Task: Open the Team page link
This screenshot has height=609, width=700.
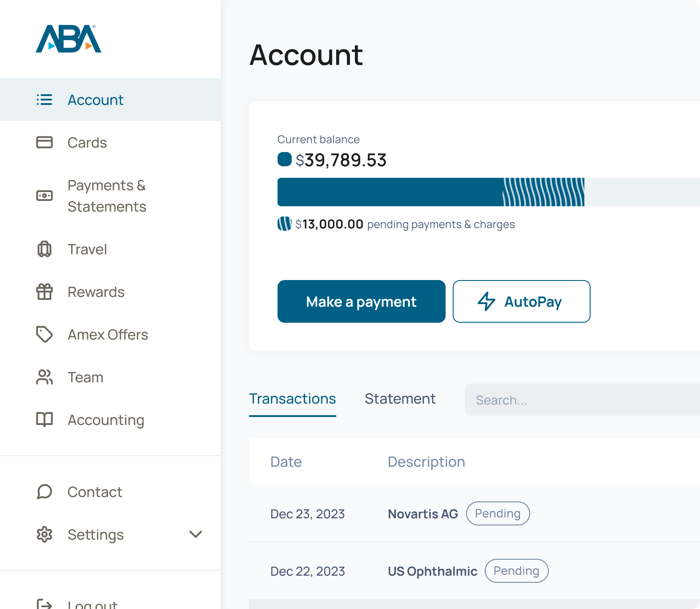Action: pyautogui.click(x=110, y=377)
